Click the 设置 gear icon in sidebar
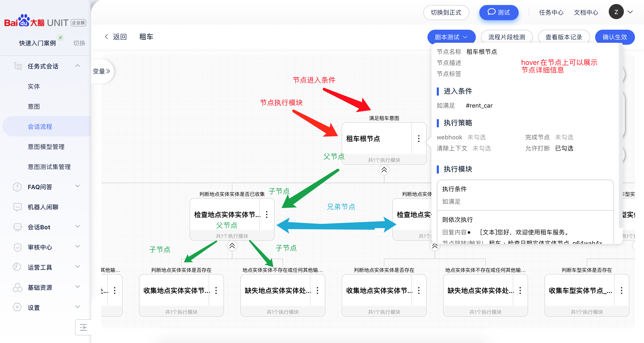This screenshot has width=644, height=343. 17,307
